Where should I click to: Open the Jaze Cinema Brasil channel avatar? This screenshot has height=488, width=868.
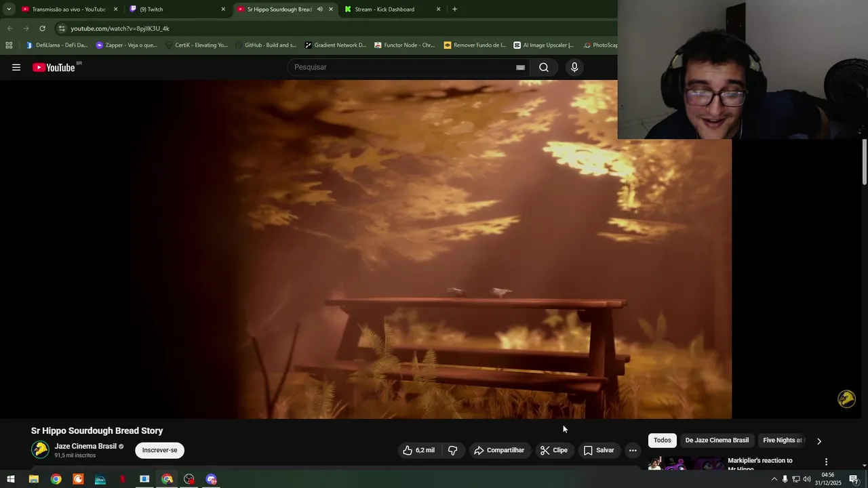[40, 449]
